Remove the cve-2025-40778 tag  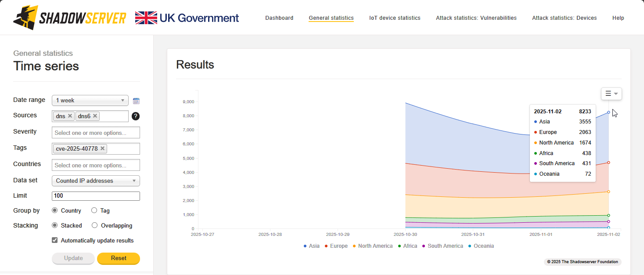pos(102,148)
